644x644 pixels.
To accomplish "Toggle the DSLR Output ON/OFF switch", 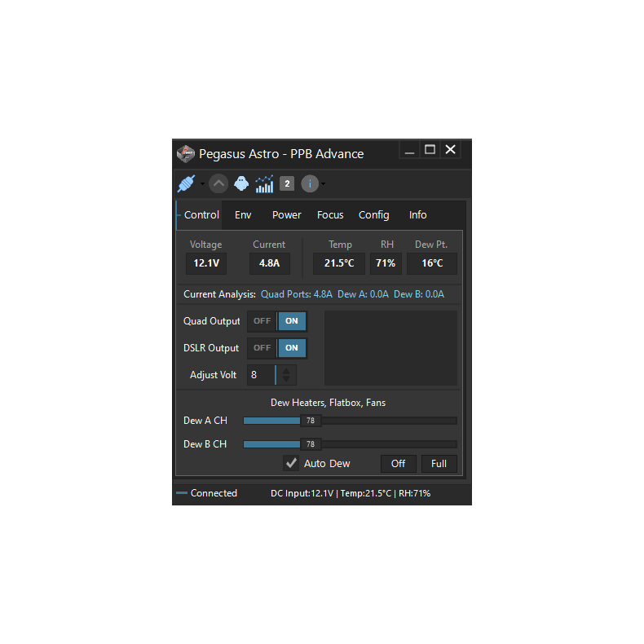I will point(277,348).
